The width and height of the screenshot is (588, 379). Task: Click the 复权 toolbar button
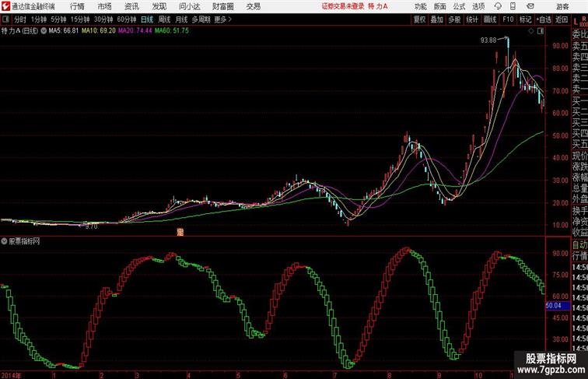coord(420,19)
